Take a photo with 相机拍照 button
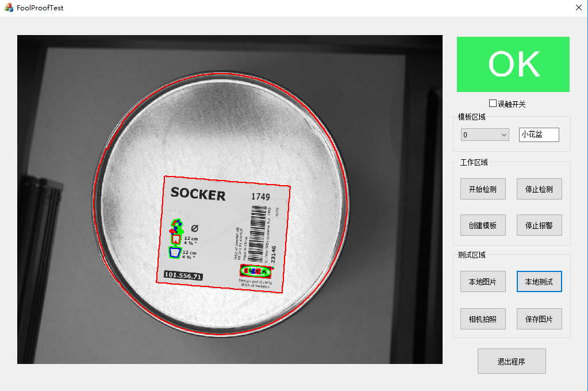Viewport: 588px width, 391px height. tap(483, 319)
